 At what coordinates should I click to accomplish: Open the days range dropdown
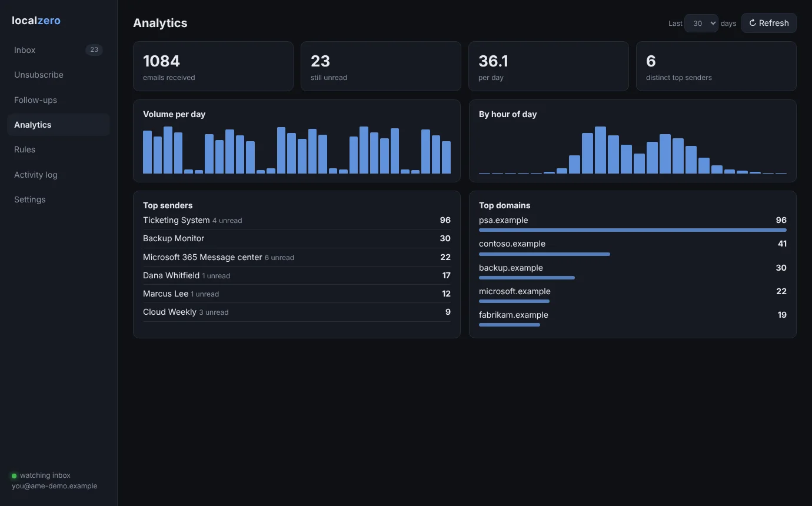click(x=701, y=24)
